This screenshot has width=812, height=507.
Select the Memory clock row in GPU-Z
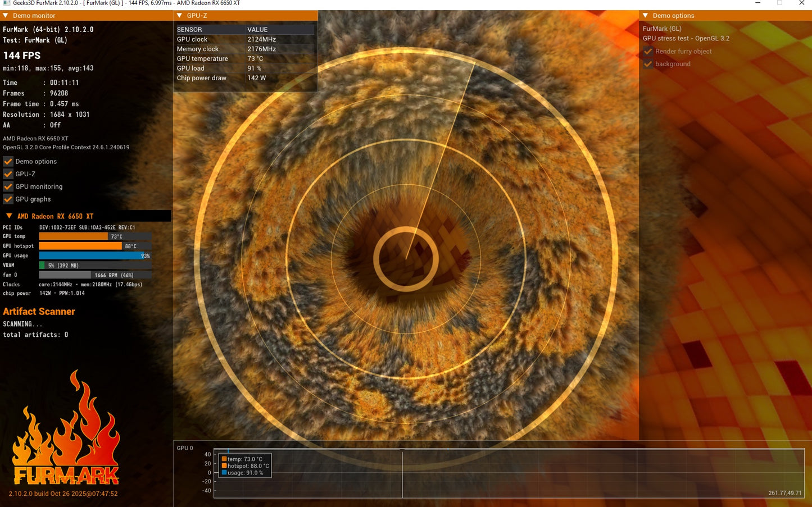(x=246, y=49)
